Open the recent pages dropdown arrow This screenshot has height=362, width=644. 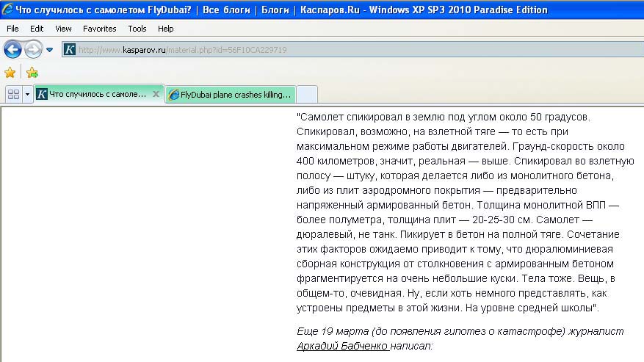coord(49,50)
